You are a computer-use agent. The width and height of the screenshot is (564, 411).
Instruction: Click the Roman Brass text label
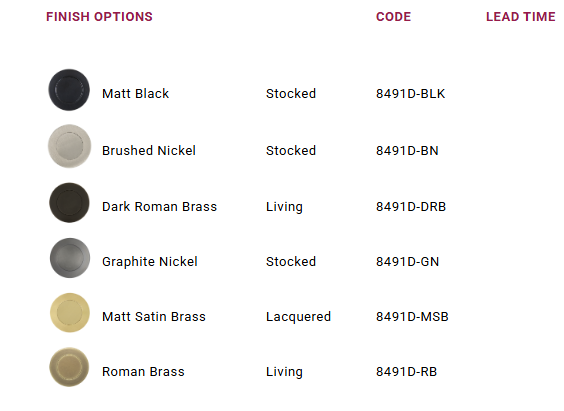(143, 371)
